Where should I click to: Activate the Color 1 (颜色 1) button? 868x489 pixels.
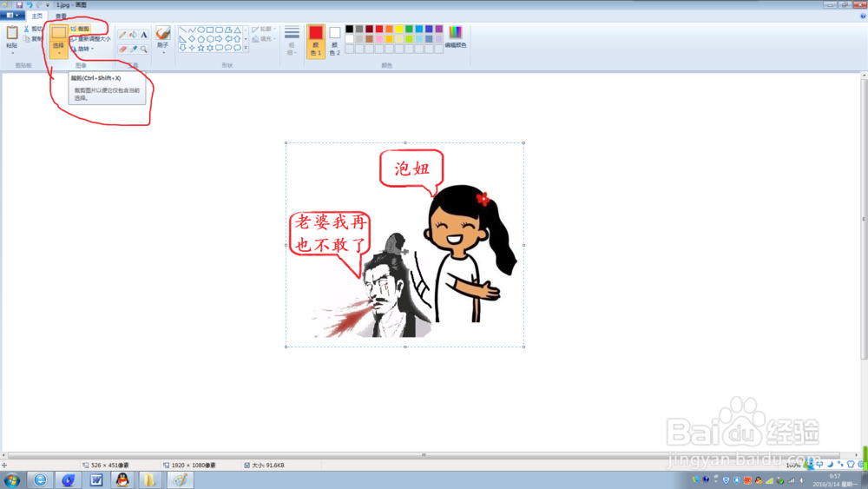coord(316,41)
